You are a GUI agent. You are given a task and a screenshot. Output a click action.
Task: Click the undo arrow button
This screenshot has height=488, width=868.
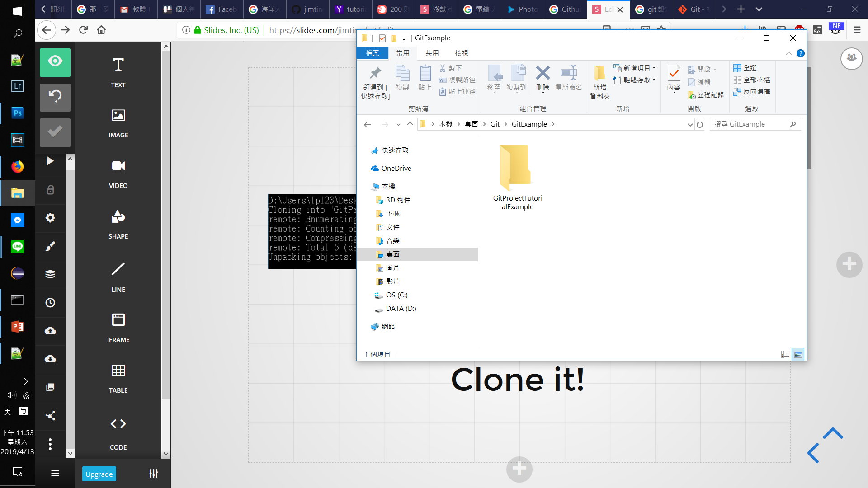click(x=55, y=97)
